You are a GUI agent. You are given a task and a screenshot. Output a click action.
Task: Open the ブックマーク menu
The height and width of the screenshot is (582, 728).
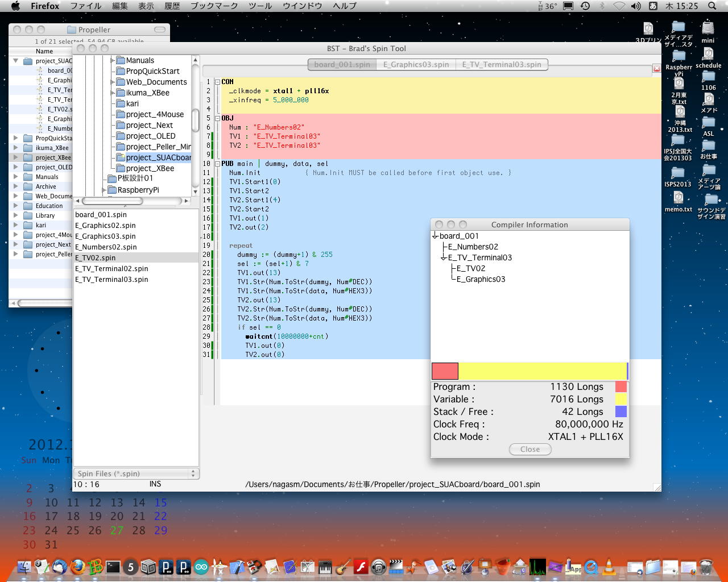(214, 6)
